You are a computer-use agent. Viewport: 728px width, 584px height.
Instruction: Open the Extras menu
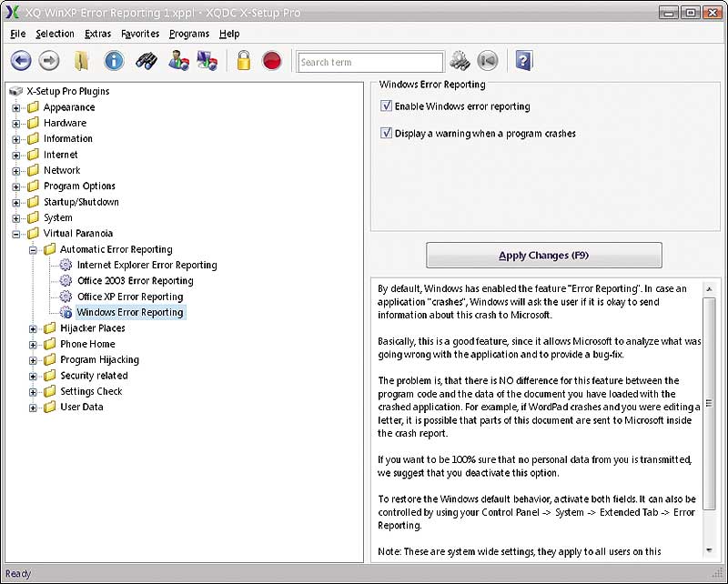click(x=97, y=34)
